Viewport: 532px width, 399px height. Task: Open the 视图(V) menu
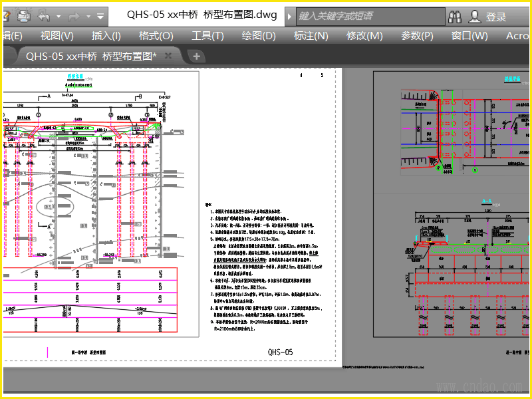pyautogui.click(x=57, y=36)
